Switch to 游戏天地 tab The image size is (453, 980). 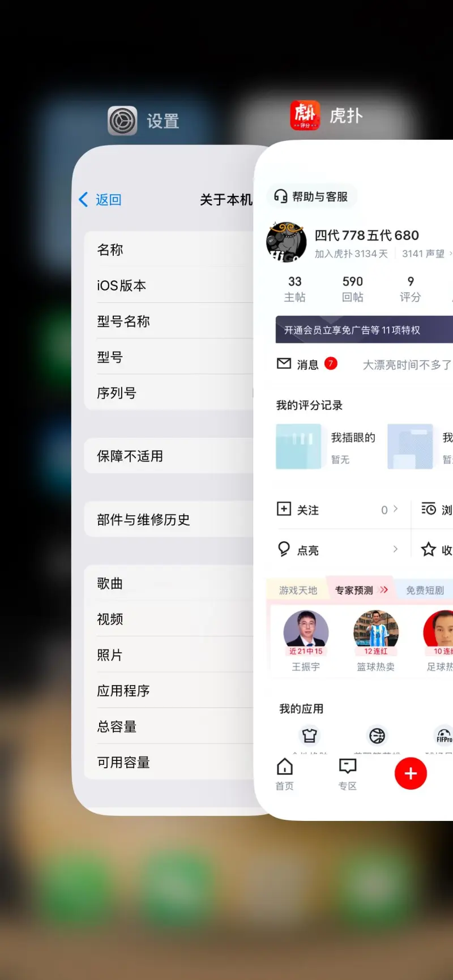298,590
